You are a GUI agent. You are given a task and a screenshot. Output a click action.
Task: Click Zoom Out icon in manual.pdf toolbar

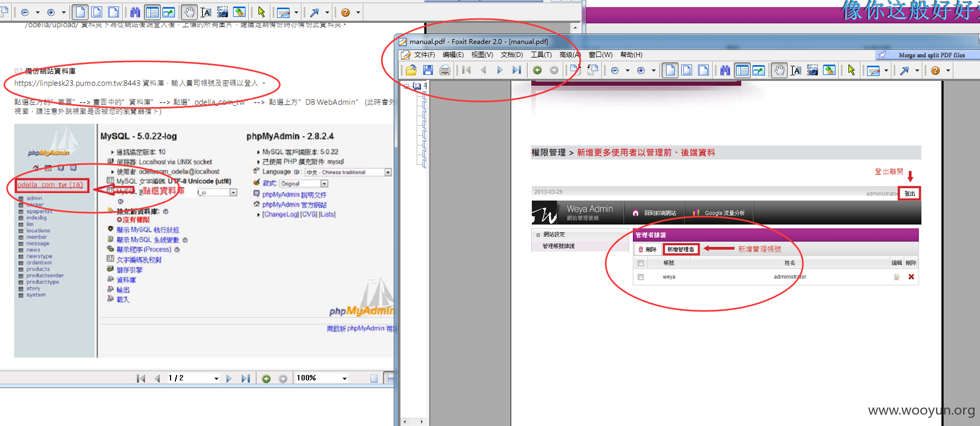pyautogui.click(x=615, y=71)
